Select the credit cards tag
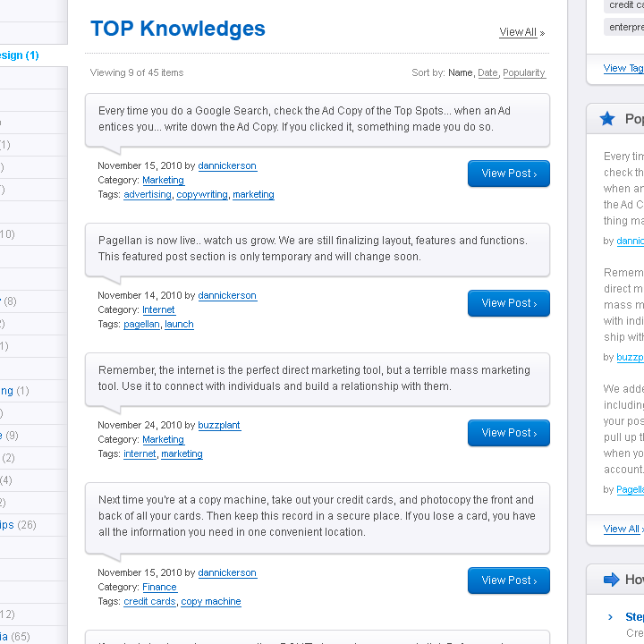The image size is (644, 644). [149, 602]
